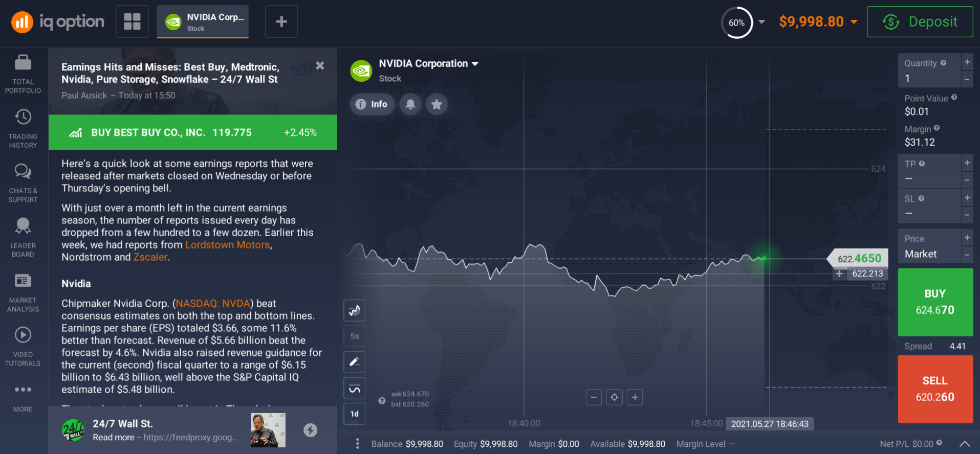Click the ask/bid help question icon
This screenshot has height=454, width=980.
coord(382,401)
